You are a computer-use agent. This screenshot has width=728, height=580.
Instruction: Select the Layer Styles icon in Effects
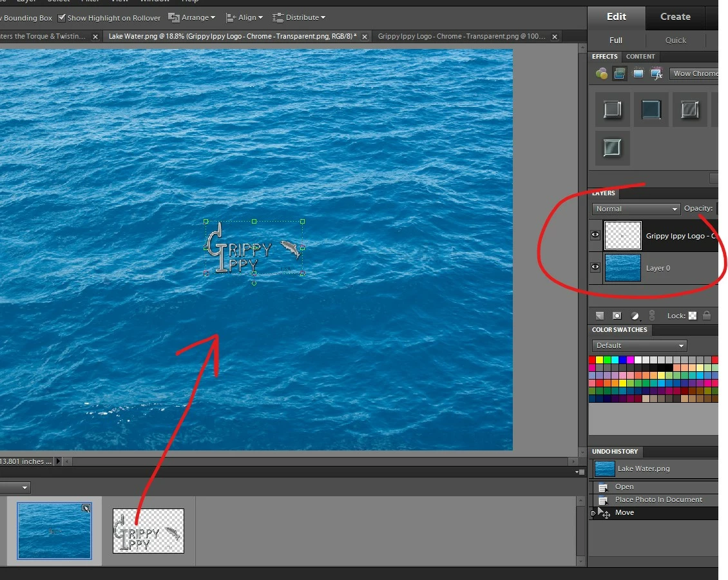click(x=619, y=73)
